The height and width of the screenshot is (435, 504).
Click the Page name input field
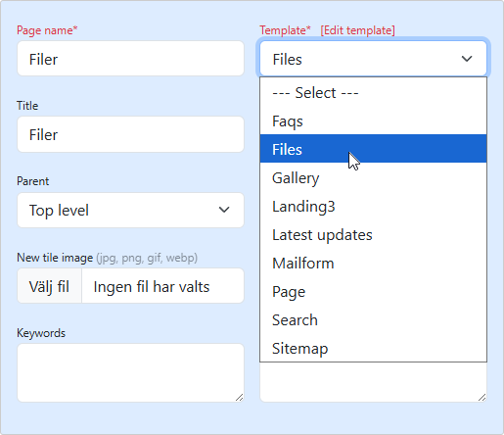(x=130, y=59)
